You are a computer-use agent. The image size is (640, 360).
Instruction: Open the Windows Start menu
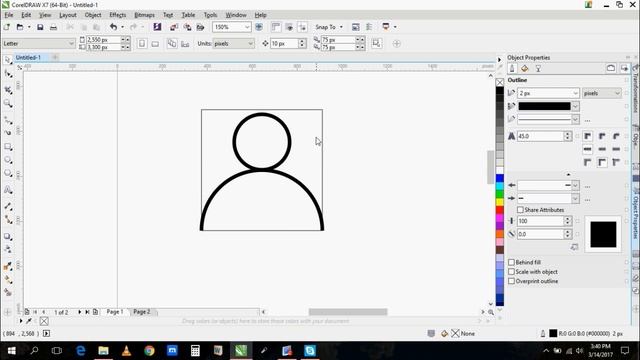pyautogui.click(x=11, y=351)
